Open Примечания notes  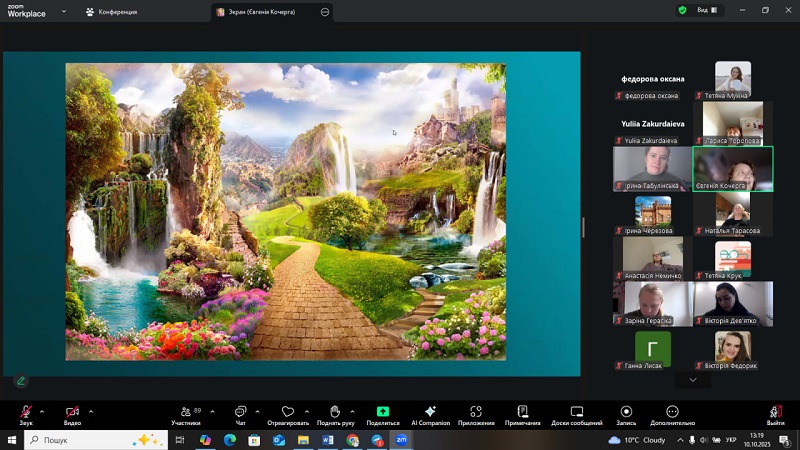pyautogui.click(x=522, y=411)
